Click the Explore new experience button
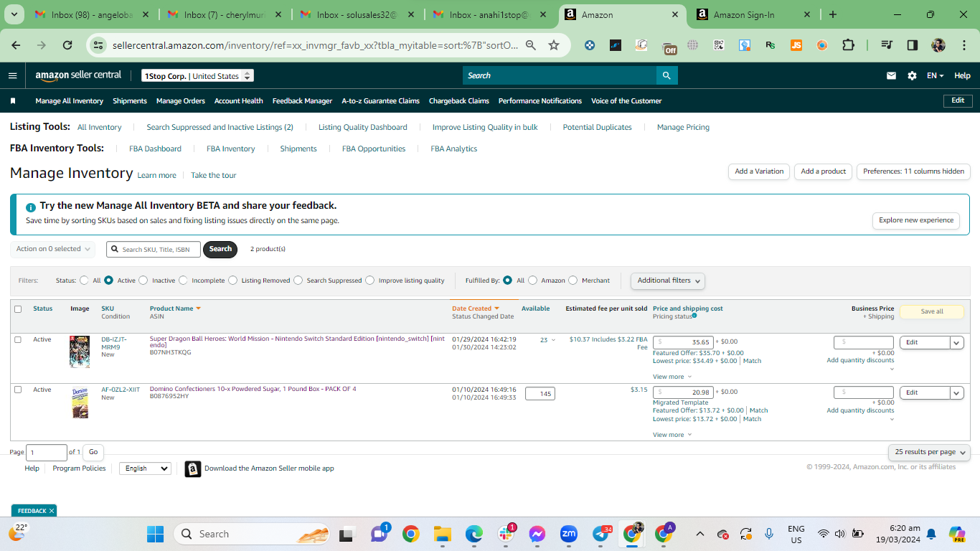980x551 pixels. [x=916, y=220]
